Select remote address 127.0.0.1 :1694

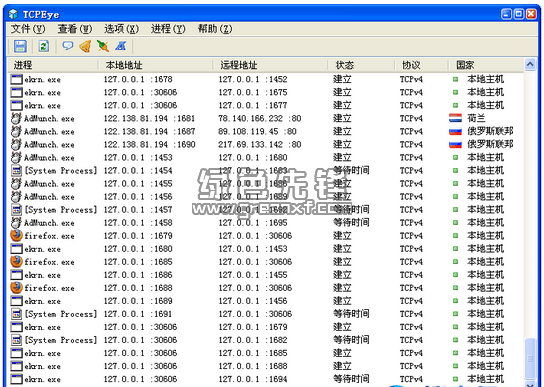253,379
